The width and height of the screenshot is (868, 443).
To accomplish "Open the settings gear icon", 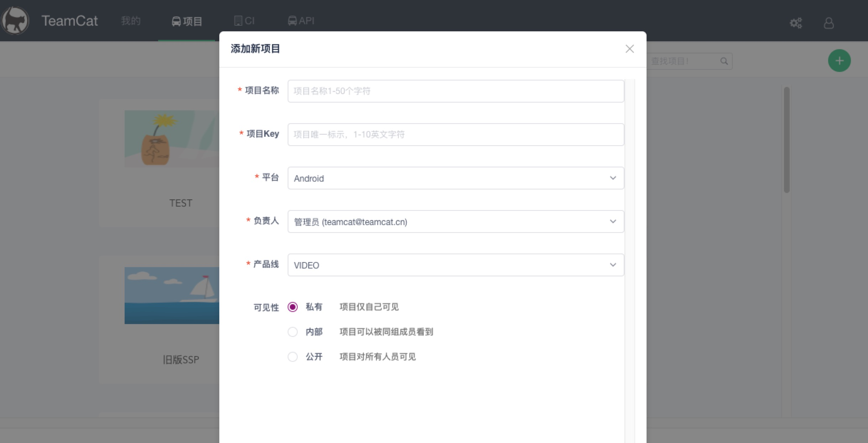I will pyautogui.click(x=796, y=23).
